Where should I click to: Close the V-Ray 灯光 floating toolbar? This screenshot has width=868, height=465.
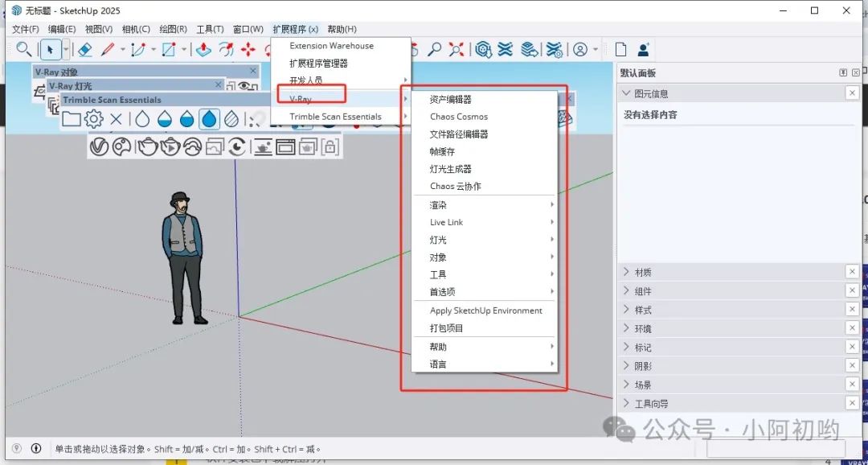click(x=219, y=84)
